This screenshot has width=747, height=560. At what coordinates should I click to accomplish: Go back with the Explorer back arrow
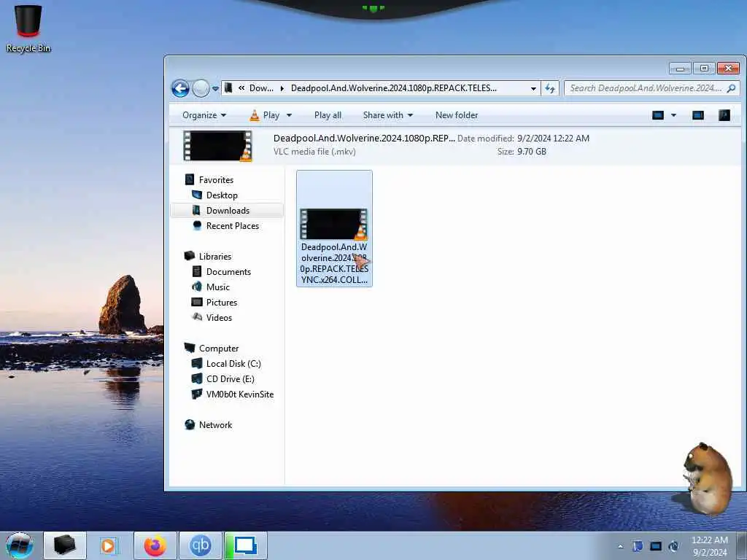[181, 88]
